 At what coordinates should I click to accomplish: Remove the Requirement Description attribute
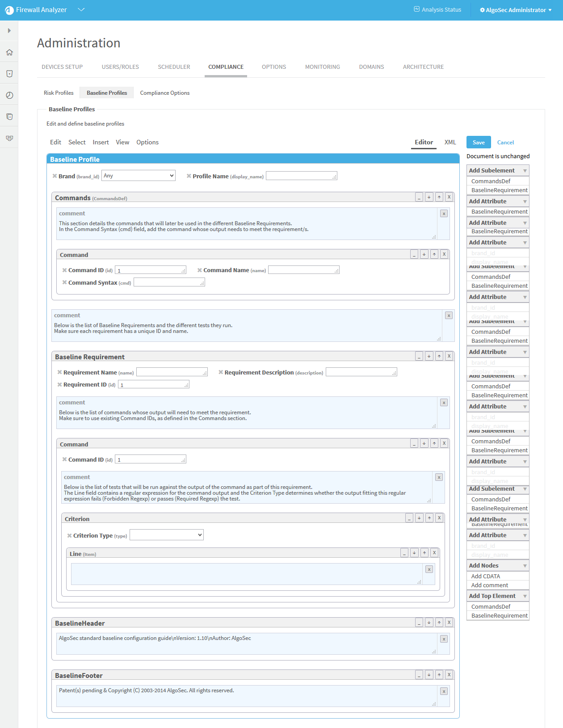pyautogui.click(x=221, y=372)
